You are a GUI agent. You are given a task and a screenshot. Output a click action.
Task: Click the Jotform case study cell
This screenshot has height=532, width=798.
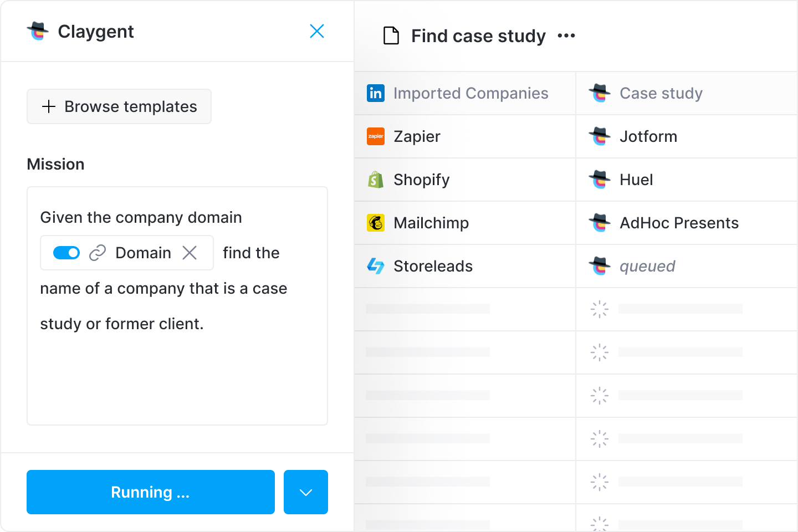coord(648,136)
